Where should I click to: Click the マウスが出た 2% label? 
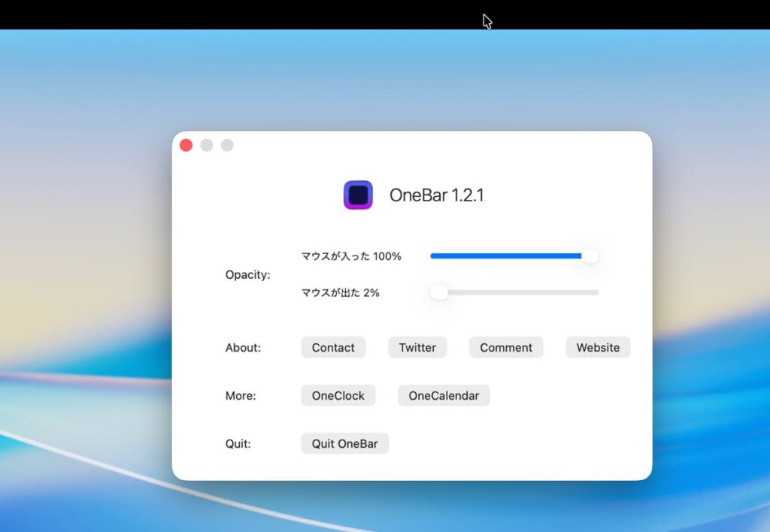340,292
